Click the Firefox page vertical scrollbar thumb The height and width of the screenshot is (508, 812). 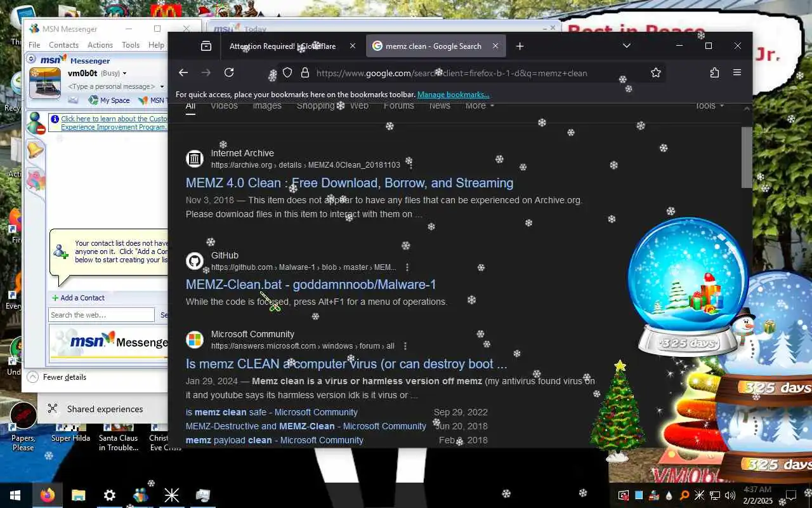point(747,157)
